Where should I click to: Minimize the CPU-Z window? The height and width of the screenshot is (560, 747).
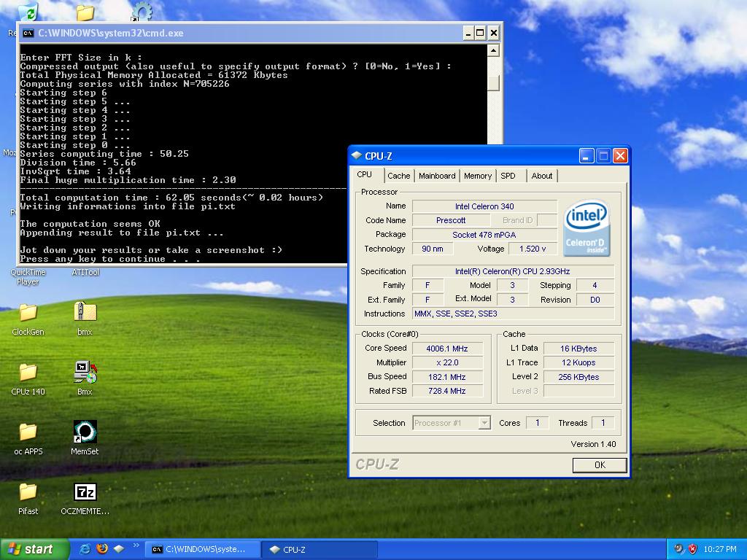[587, 156]
